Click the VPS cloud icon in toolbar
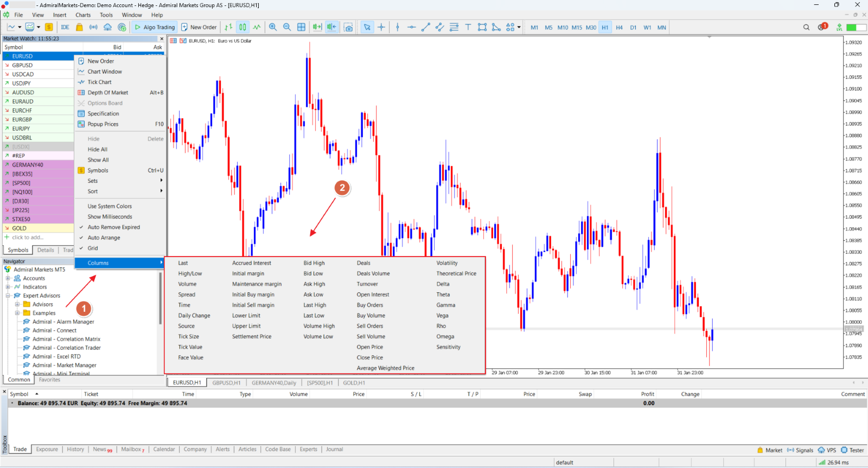 pos(107,27)
